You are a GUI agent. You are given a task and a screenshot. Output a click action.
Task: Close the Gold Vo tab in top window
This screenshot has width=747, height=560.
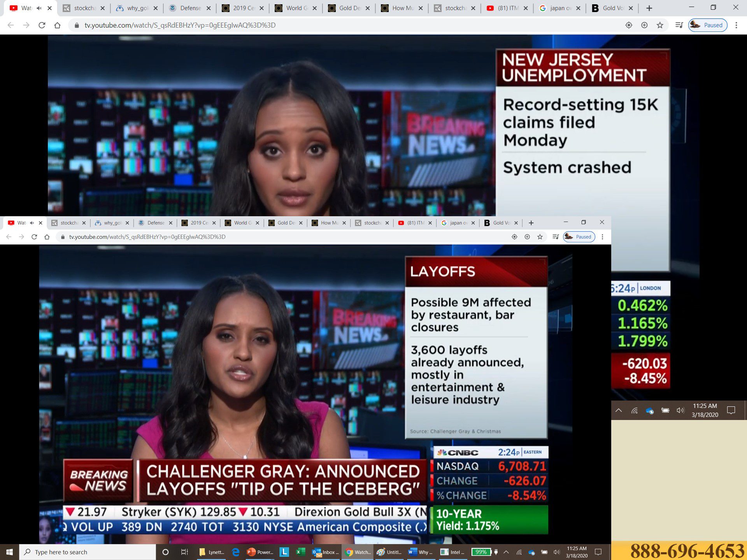pyautogui.click(x=631, y=8)
